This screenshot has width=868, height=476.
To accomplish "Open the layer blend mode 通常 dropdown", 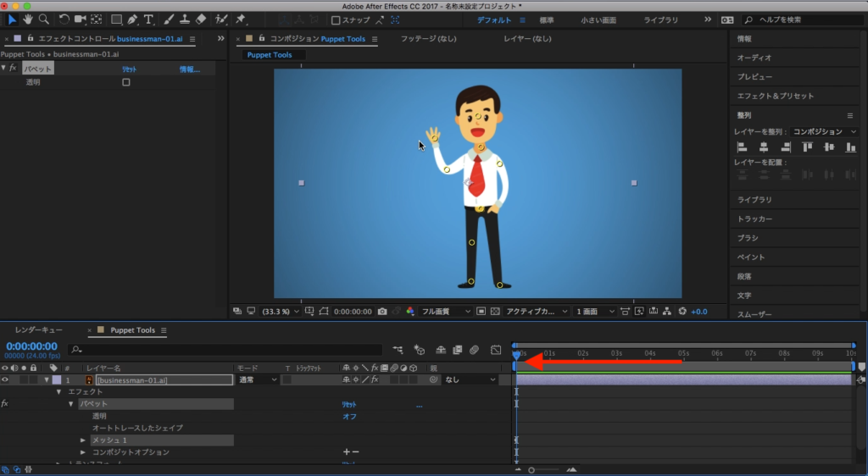I will coord(257,380).
